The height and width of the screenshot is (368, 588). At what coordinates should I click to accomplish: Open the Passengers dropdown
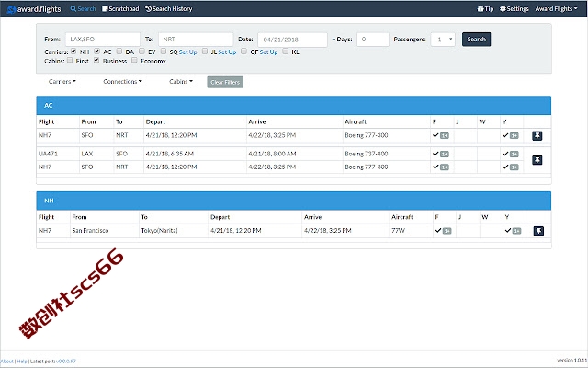click(443, 40)
